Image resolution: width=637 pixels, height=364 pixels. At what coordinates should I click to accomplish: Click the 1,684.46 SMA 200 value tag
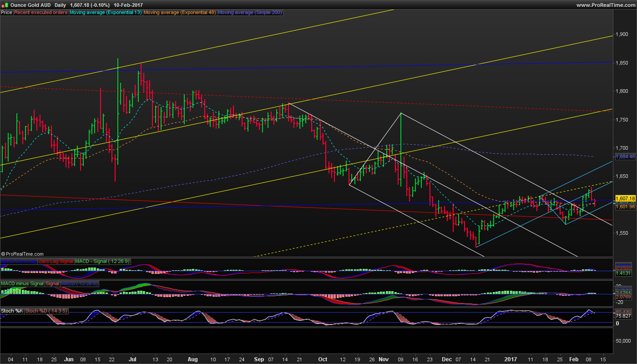(625, 157)
